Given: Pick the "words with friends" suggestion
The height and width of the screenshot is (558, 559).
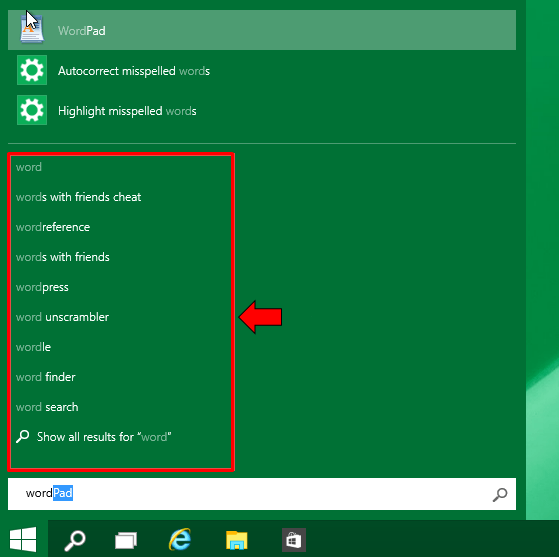Looking at the screenshot, I should point(63,257).
